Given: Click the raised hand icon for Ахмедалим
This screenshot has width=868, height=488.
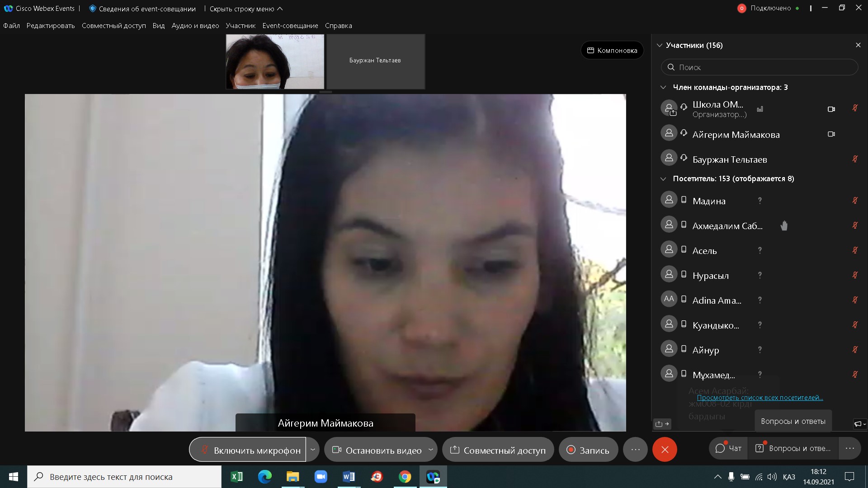Looking at the screenshot, I should point(784,225).
